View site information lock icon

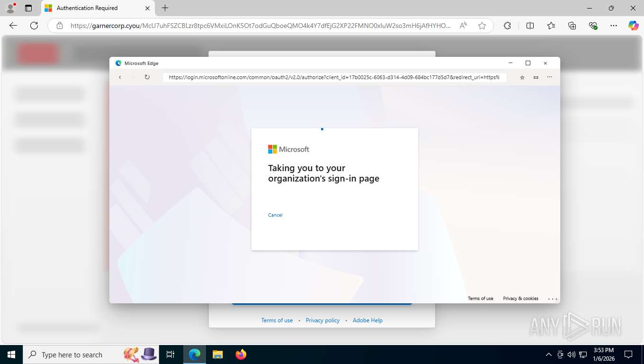60,26
